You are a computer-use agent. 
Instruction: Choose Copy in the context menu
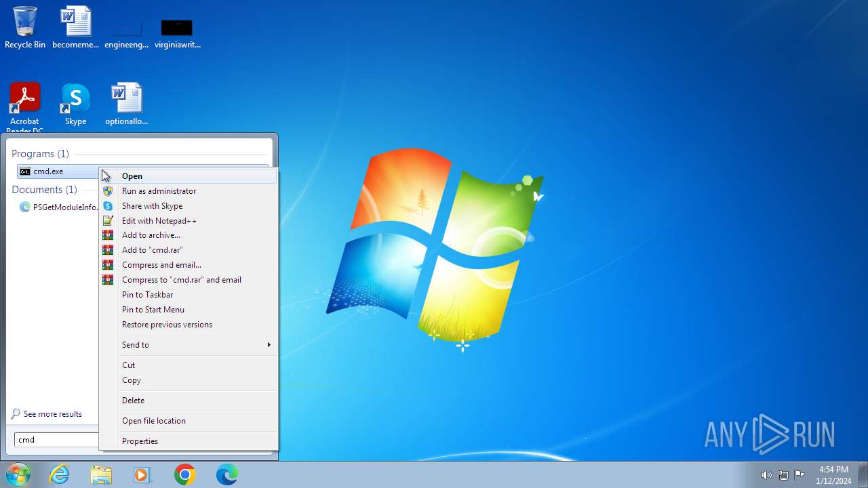189,380
